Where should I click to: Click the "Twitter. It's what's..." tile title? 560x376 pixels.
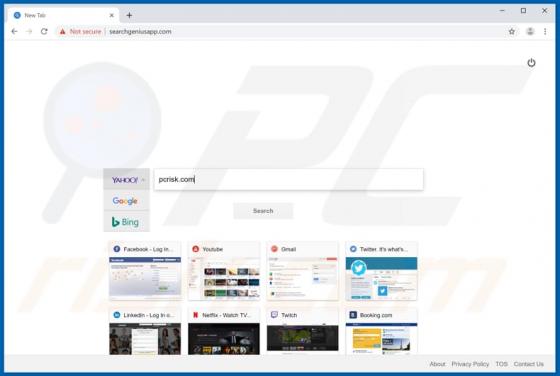384,249
